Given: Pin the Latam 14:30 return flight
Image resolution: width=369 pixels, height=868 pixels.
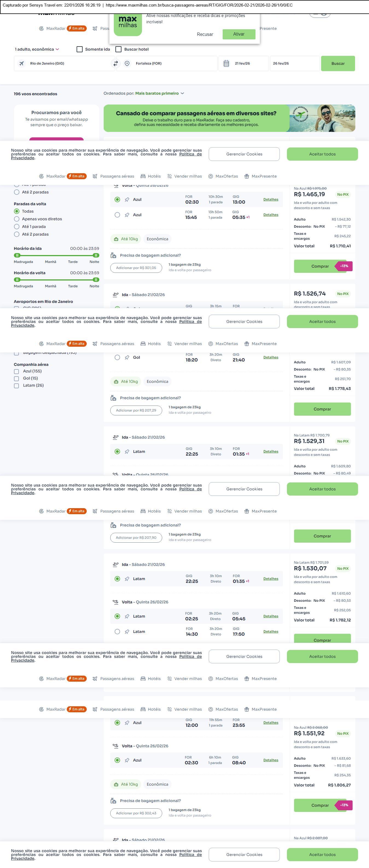Looking at the screenshot, I should (127, 632).
